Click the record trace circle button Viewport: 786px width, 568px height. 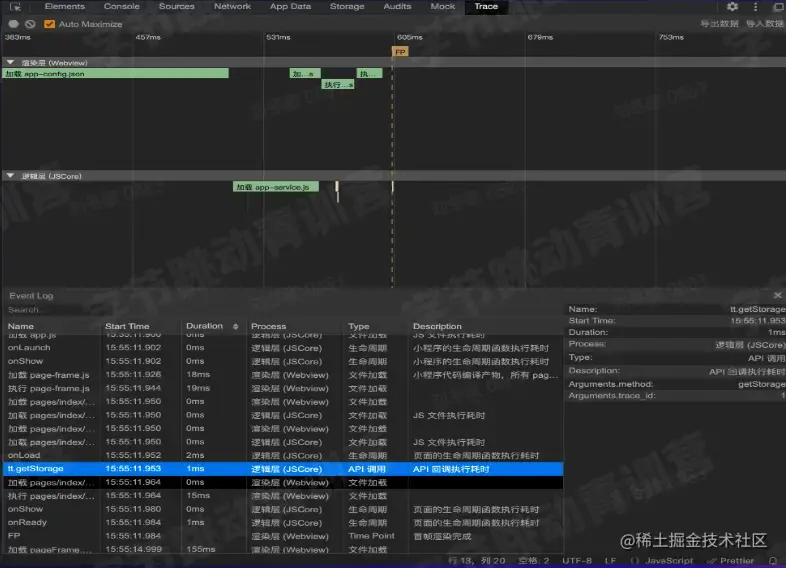tap(14, 24)
